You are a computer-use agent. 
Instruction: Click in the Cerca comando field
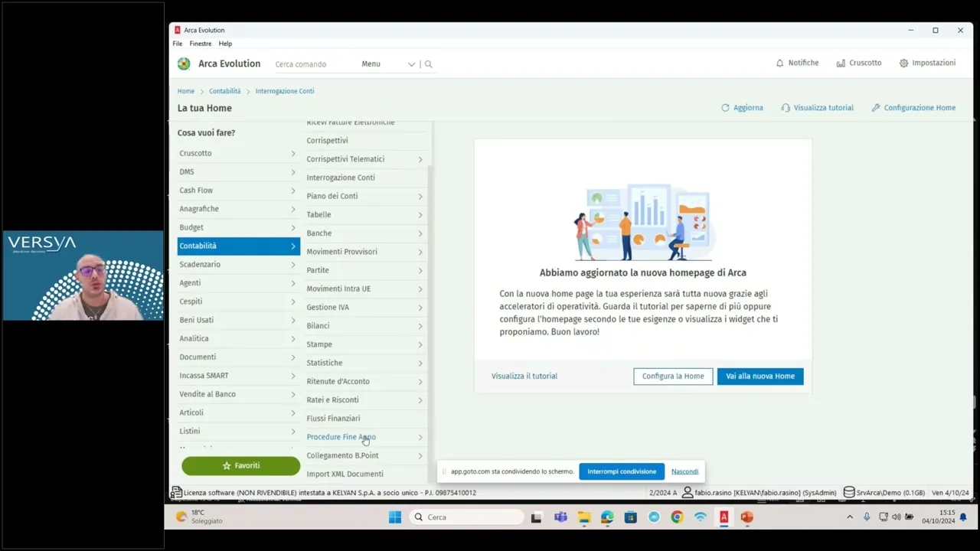(314, 64)
